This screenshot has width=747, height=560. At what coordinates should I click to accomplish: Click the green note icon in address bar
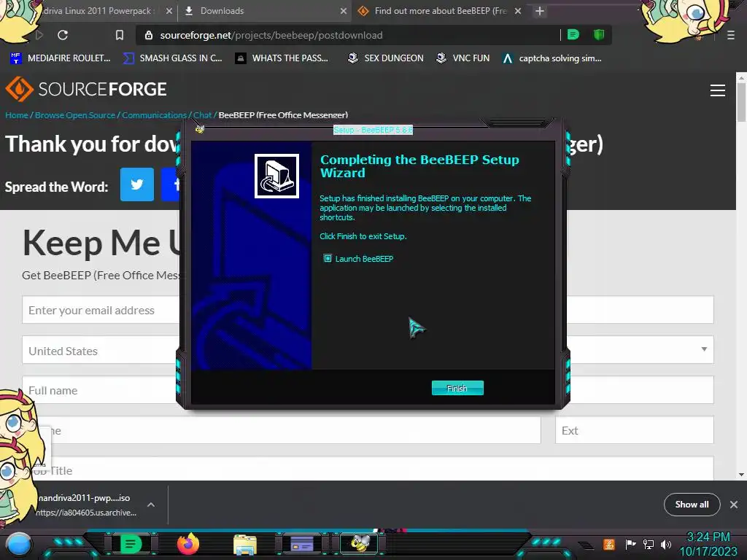(573, 34)
